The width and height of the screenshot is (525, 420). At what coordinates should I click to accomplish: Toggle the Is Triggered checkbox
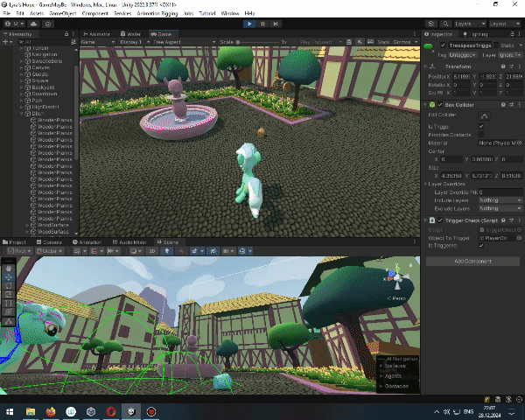480,246
